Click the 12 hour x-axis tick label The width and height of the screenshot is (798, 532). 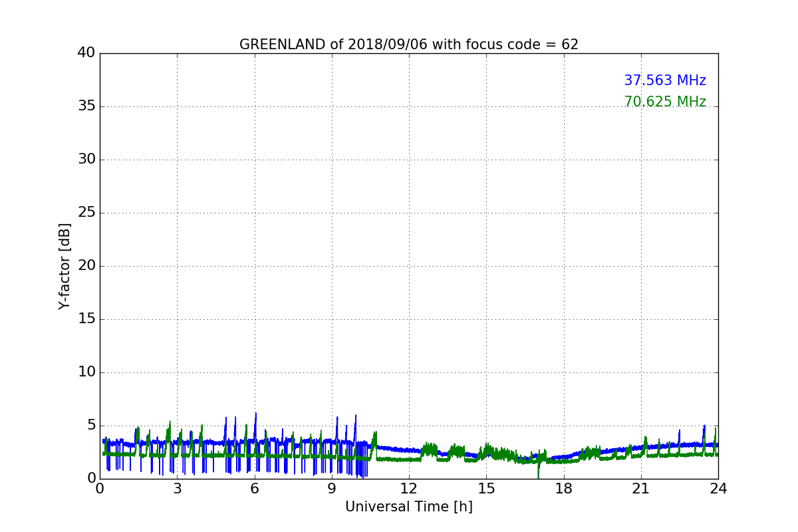(409, 489)
